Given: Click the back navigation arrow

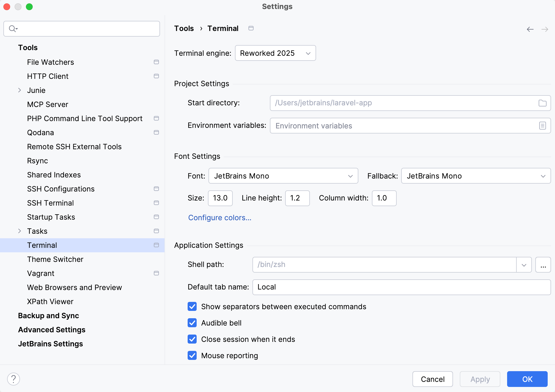Looking at the screenshot, I should point(530,29).
